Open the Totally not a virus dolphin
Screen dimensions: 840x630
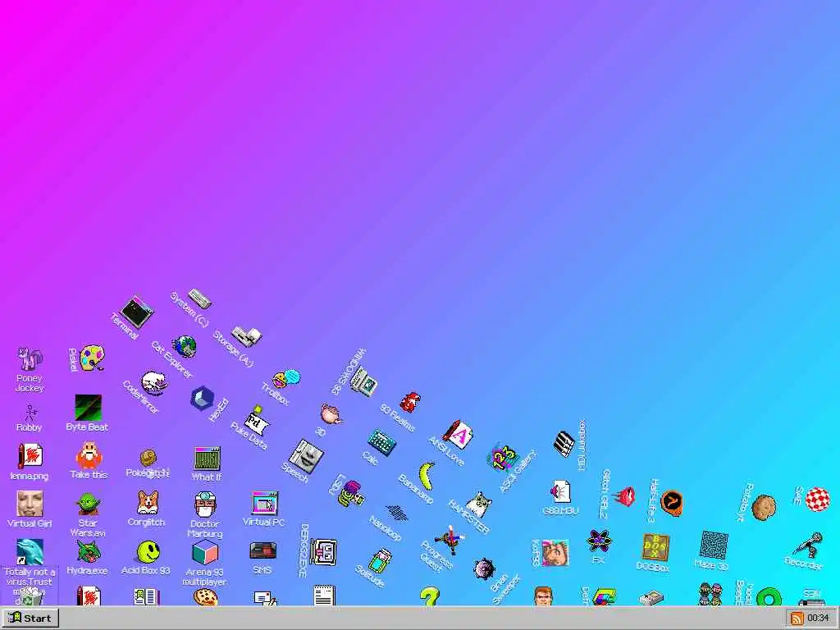pyautogui.click(x=30, y=552)
